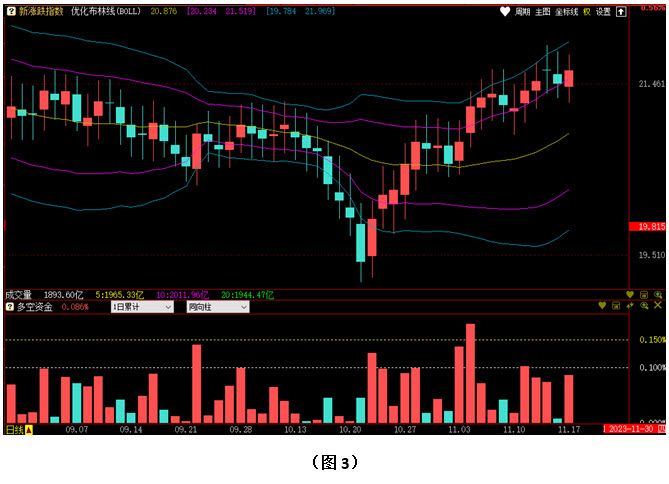669x484 pixels.
Task: Open the 主图 main chart menu
Action: click(542, 12)
